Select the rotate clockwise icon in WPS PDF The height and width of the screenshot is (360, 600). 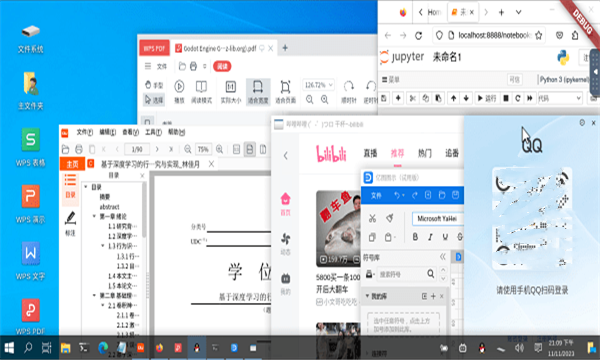349,92
